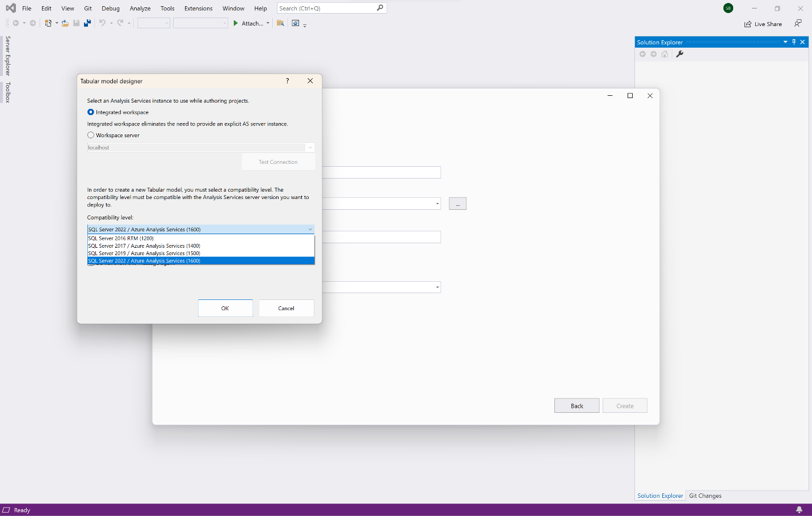Switch to the Git Changes tab

(x=705, y=496)
